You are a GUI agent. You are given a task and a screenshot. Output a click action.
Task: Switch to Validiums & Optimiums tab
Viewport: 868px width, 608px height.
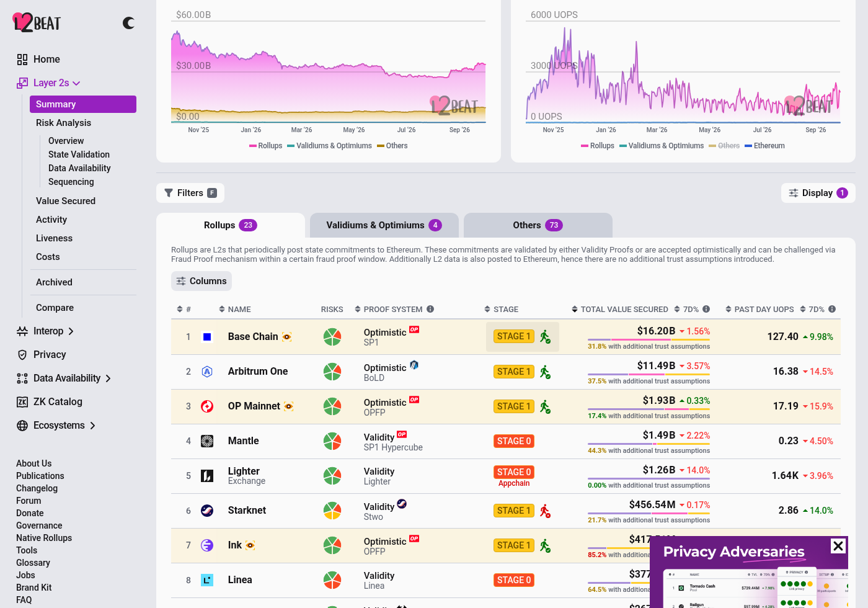(384, 225)
